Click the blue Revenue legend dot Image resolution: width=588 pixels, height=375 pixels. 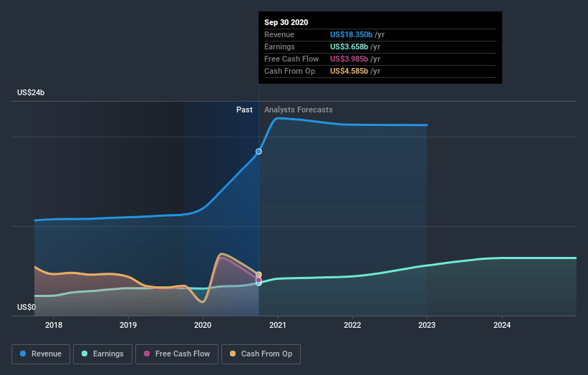24,354
